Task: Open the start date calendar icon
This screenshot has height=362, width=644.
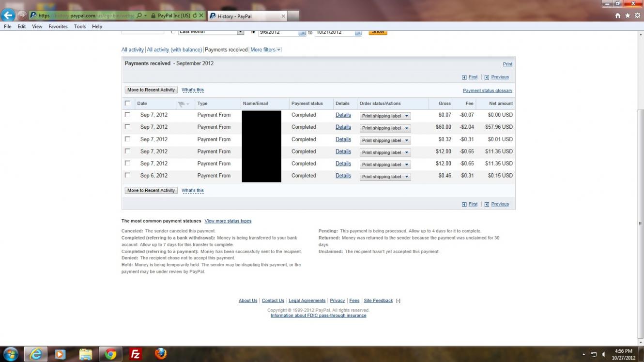Action: (x=302, y=32)
